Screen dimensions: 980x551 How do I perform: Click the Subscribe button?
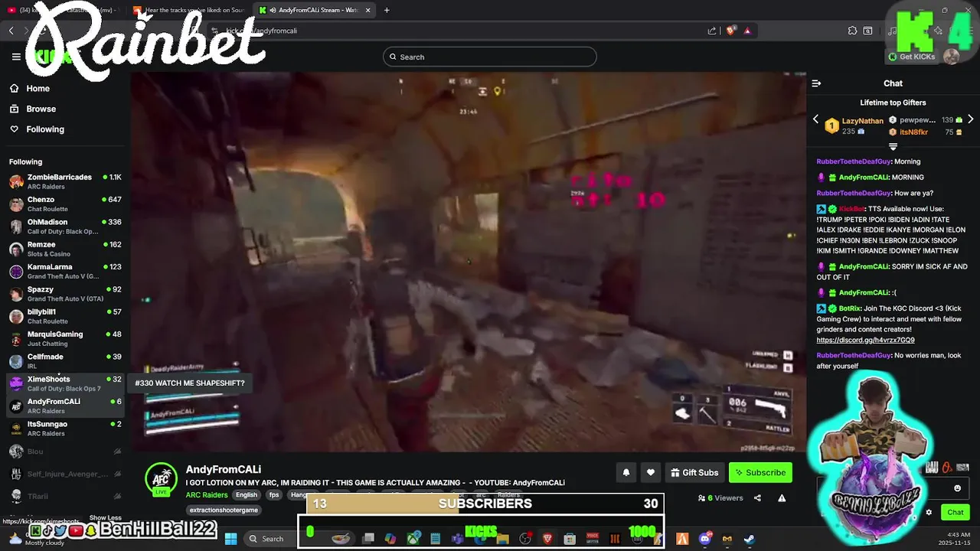pos(760,473)
